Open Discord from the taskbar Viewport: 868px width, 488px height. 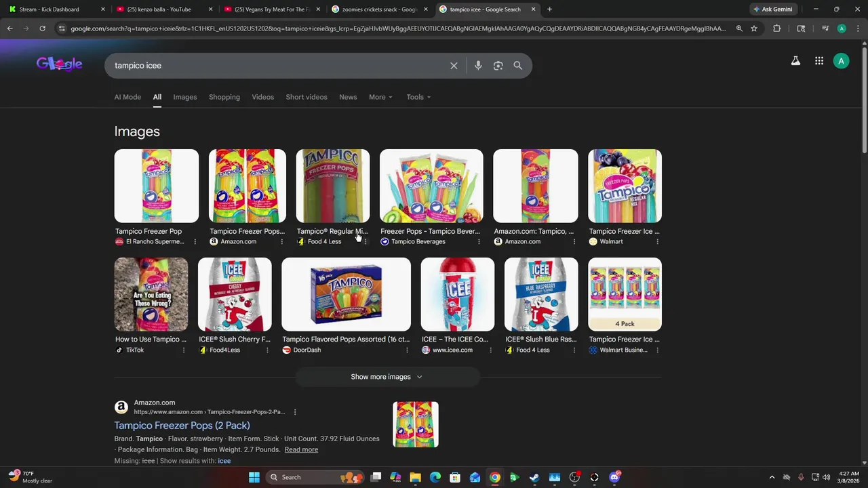[x=614, y=477]
